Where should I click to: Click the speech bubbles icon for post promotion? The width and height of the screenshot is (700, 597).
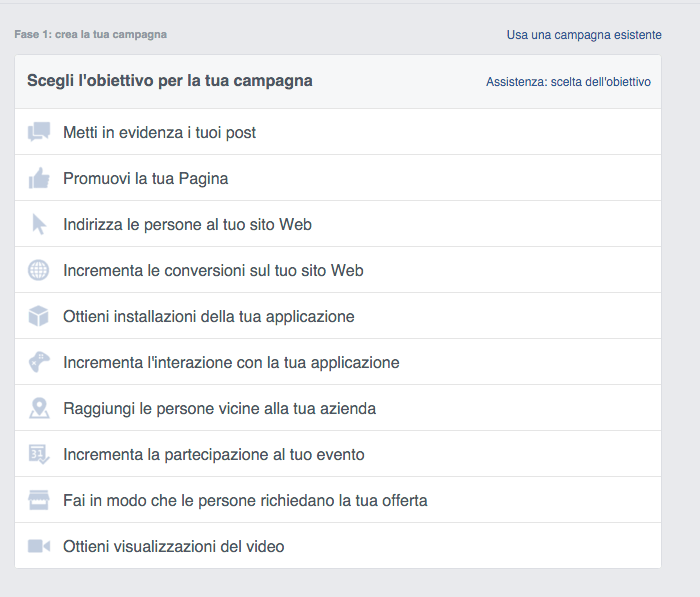point(39,132)
